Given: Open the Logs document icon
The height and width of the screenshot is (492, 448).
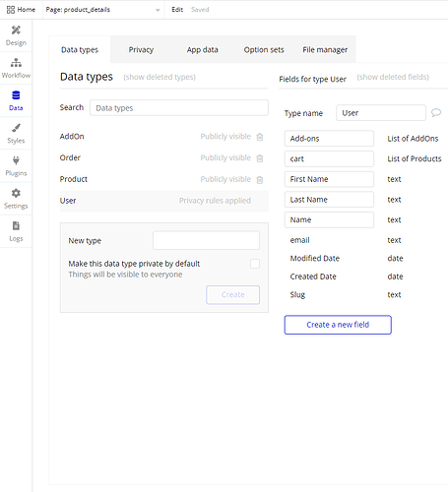Looking at the screenshot, I should [16, 225].
